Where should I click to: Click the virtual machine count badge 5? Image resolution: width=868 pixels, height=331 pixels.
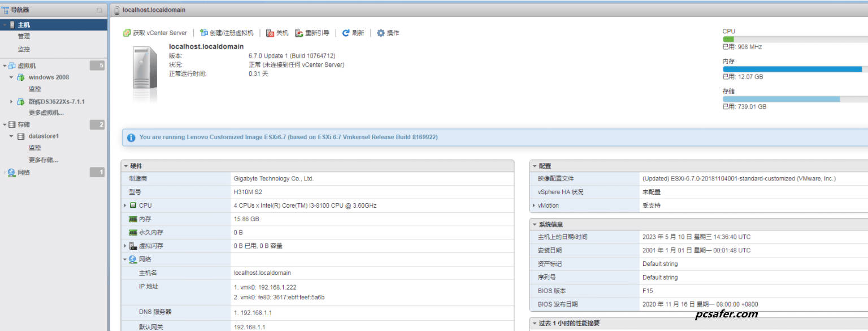pos(97,66)
